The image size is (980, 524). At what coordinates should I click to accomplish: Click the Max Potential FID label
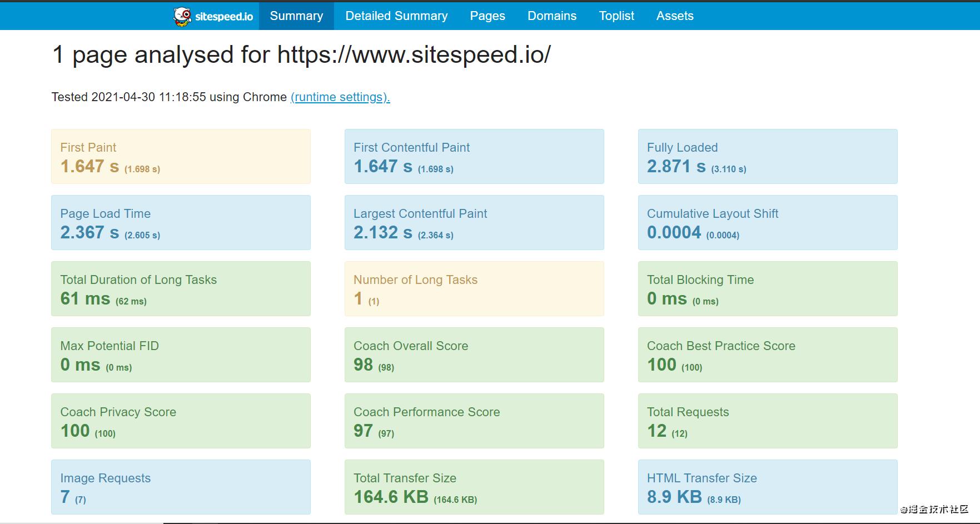point(110,346)
